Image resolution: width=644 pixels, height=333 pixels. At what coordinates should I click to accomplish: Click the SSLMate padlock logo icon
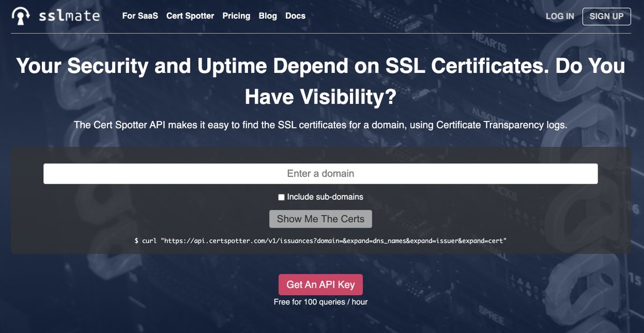21,16
